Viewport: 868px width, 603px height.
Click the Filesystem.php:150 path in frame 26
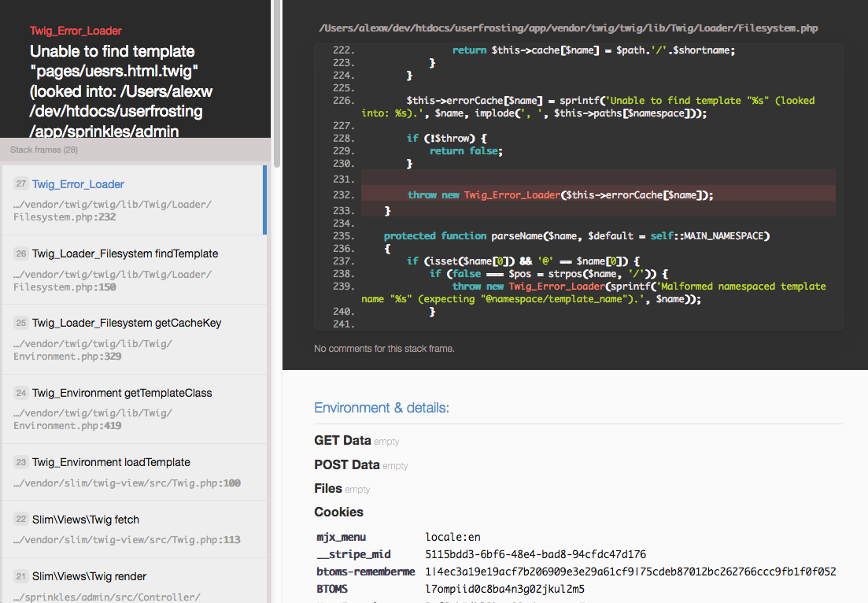pyautogui.click(x=113, y=281)
